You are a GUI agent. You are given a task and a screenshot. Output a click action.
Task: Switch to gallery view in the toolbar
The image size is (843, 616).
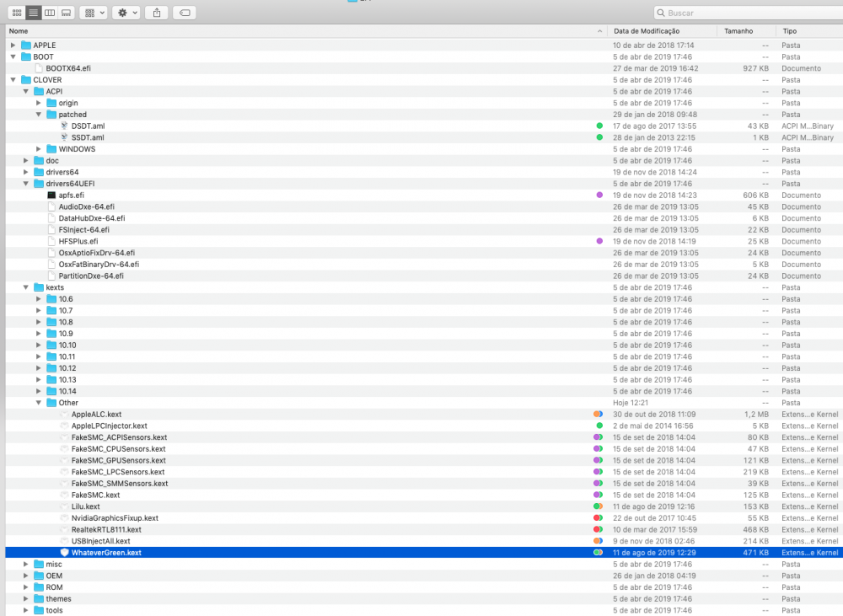coord(66,13)
